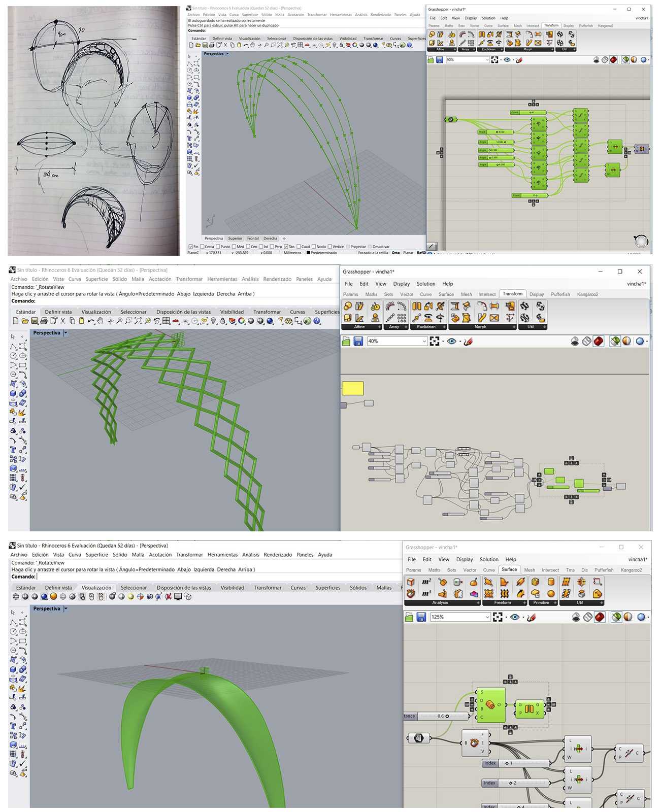Click Ángulo=Predeterminado option in middle Rhino command line

click(x=146, y=294)
